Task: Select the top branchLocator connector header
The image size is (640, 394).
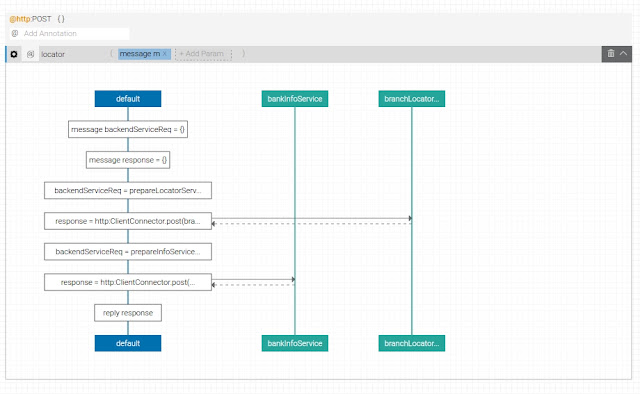Action: (411, 99)
